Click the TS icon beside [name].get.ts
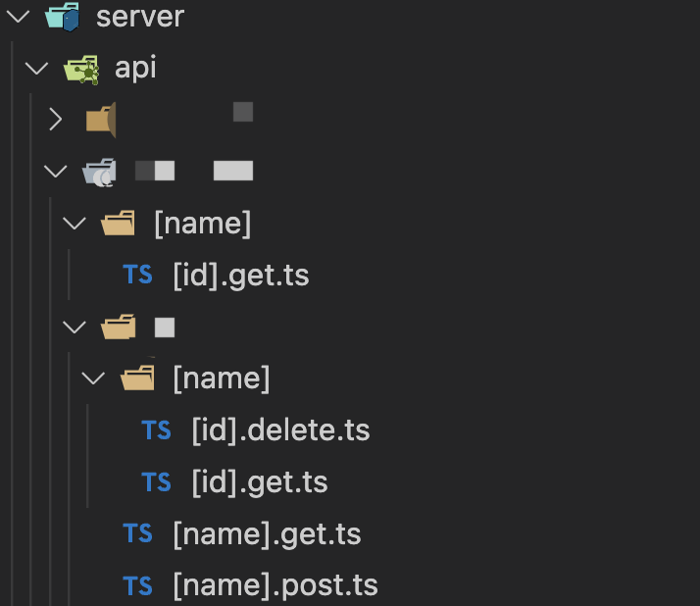The image size is (700, 606). tap(137, 534)
